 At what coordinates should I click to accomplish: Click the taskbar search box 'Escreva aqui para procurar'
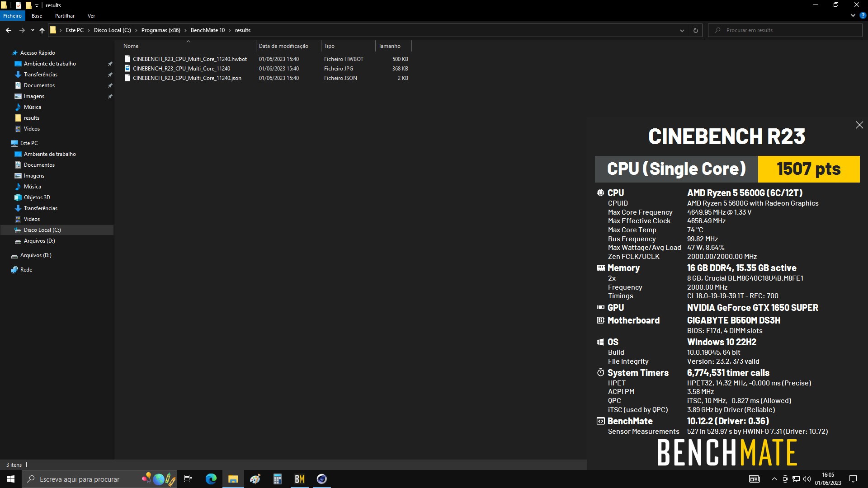coord(99,479)
